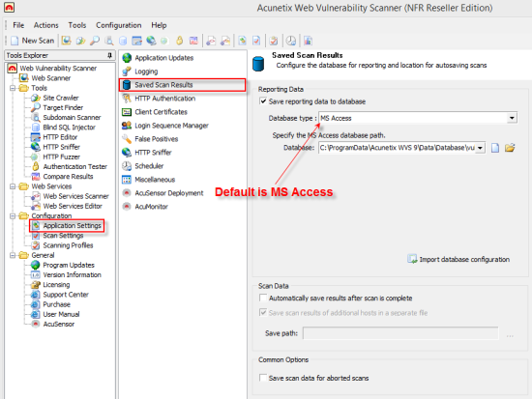The width and height of the screenshot is (532, 399).
Task: Expand the Database path dropdown arrow
Action: (480, 148)
